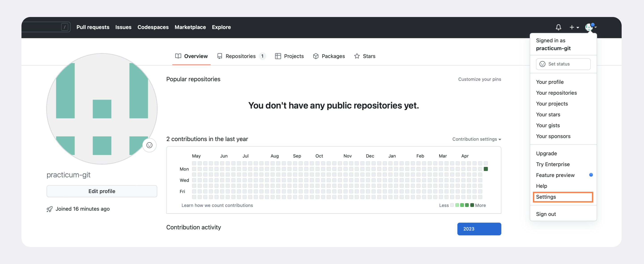Click Learn how we count contributions
The width and height of the screenshot is (644, 264).
[x=217, y=205]
